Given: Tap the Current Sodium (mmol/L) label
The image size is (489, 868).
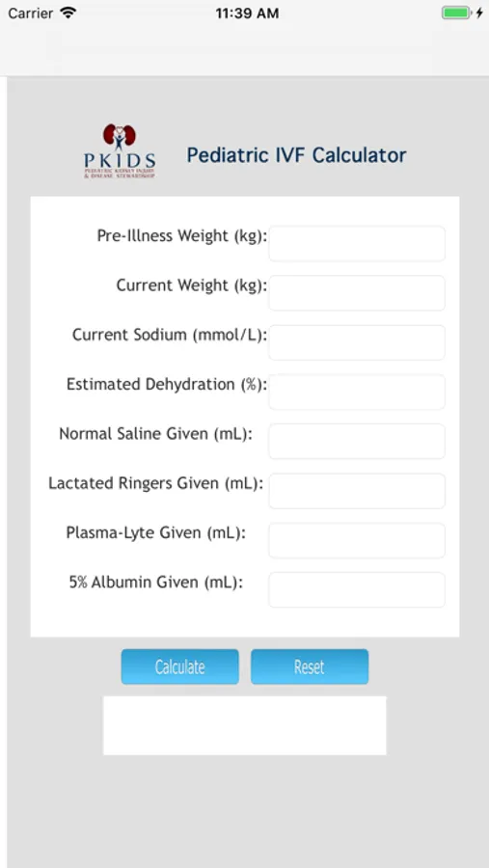Looking at the screenshot, I should tap(170, 335).
